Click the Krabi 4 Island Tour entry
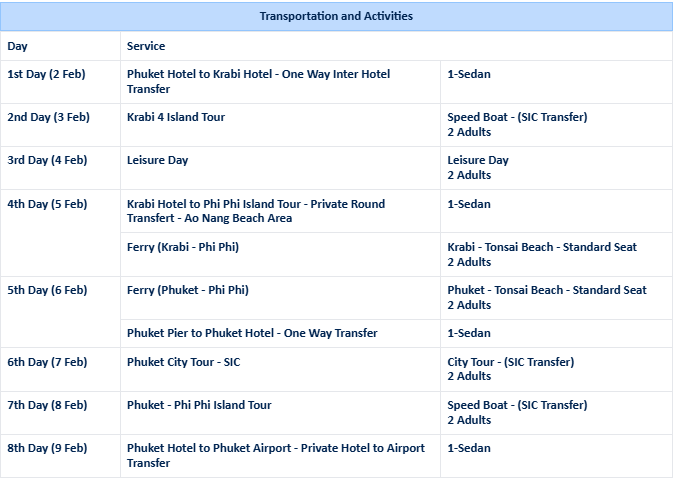673x480 pixels. 176,117
